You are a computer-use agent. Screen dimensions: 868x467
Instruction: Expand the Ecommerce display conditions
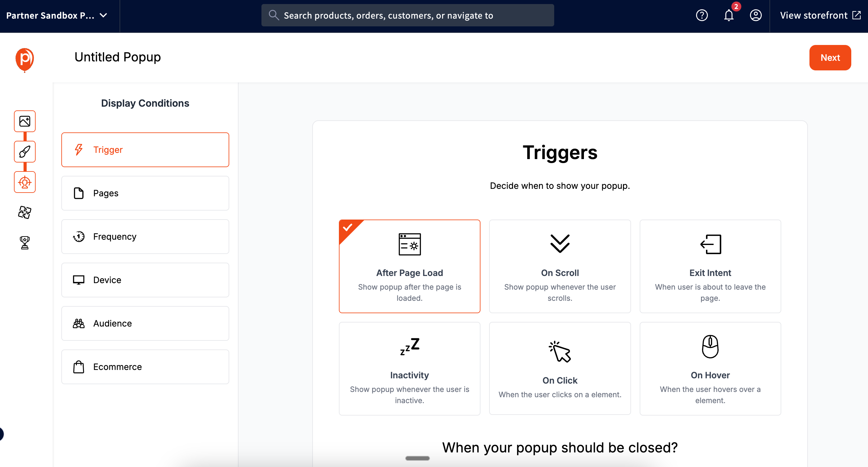pos(145,367)
